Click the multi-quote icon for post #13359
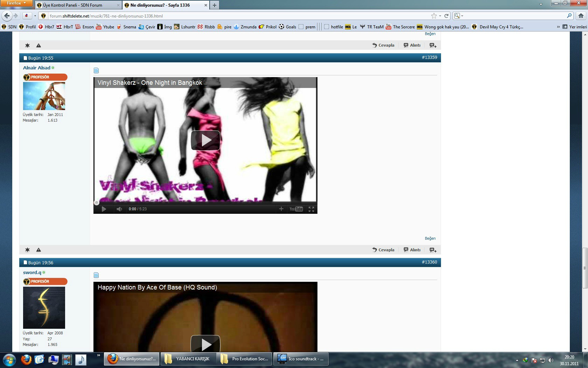588x368 pixels. click(433, 250)
